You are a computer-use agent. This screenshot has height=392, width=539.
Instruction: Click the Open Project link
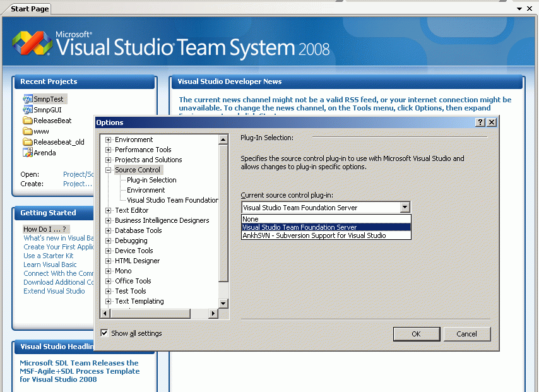click(78, 174)
